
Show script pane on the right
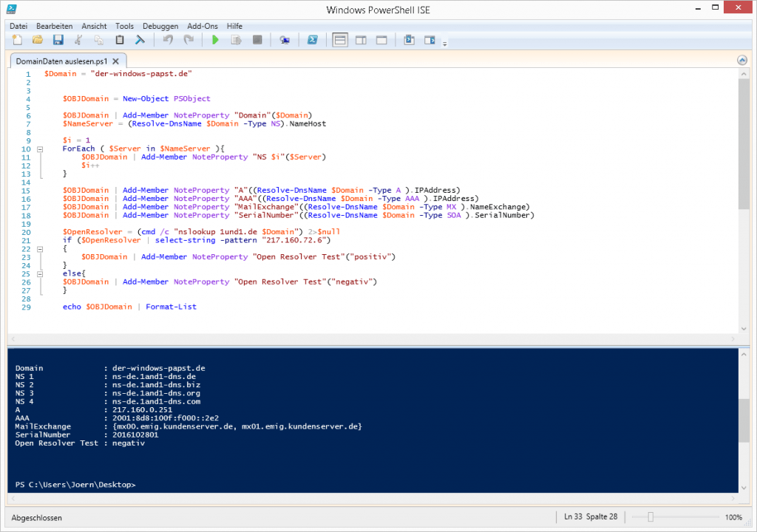pos(362,40)
